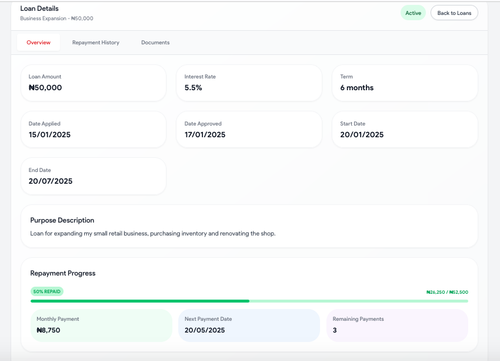This screenshot has height=361, width=500.
Task: Click the Start Date 20/01/2025 value
Action: [362, 135]
